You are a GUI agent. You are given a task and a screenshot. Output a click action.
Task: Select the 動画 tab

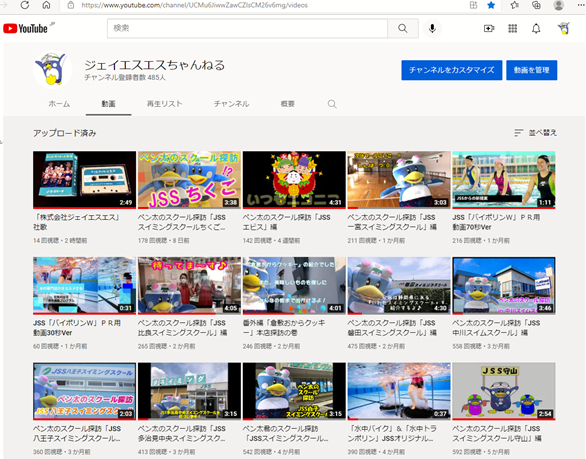coord(108,104)
